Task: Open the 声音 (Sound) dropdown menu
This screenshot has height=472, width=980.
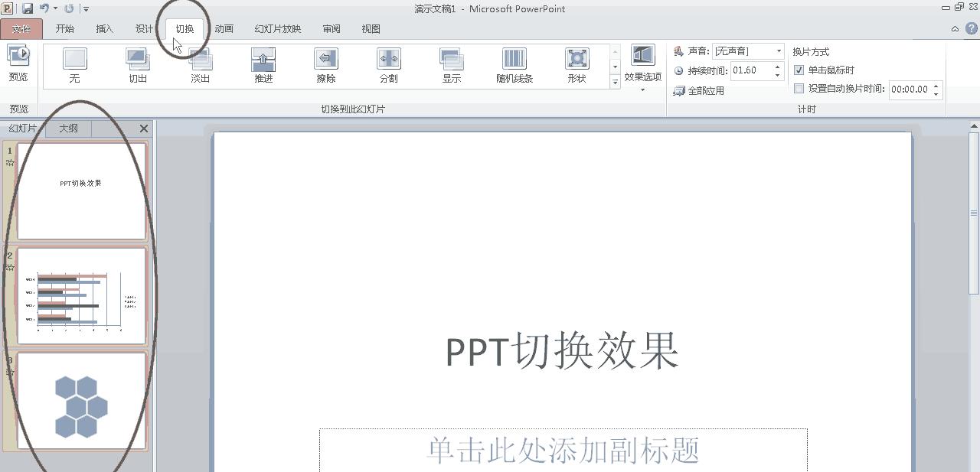Action: click(x=779, y=50)
